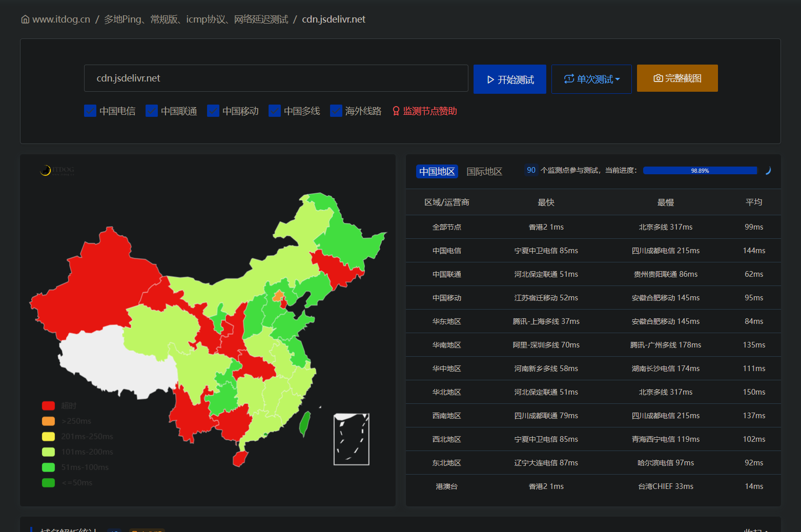This screenshot has width=801, height=532.
Task: Click the 青海西宁电信 119ms cell
Action: pos(666,439)
